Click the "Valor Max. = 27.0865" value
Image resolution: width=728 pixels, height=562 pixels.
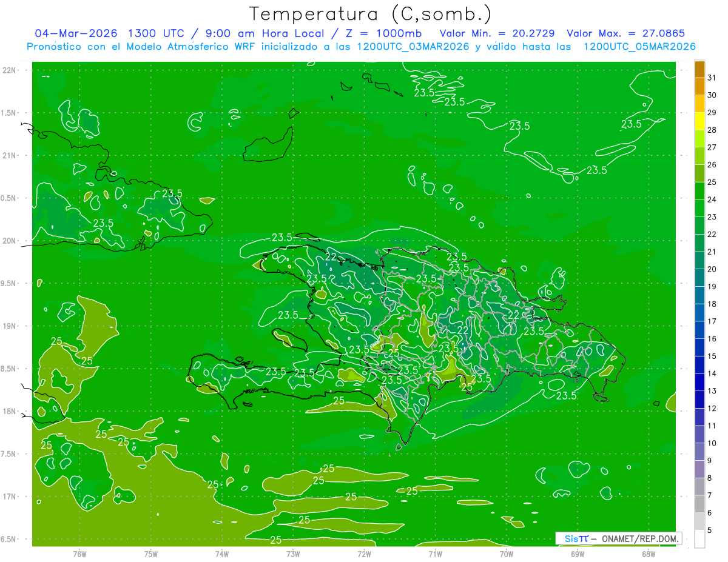[626, 33]
